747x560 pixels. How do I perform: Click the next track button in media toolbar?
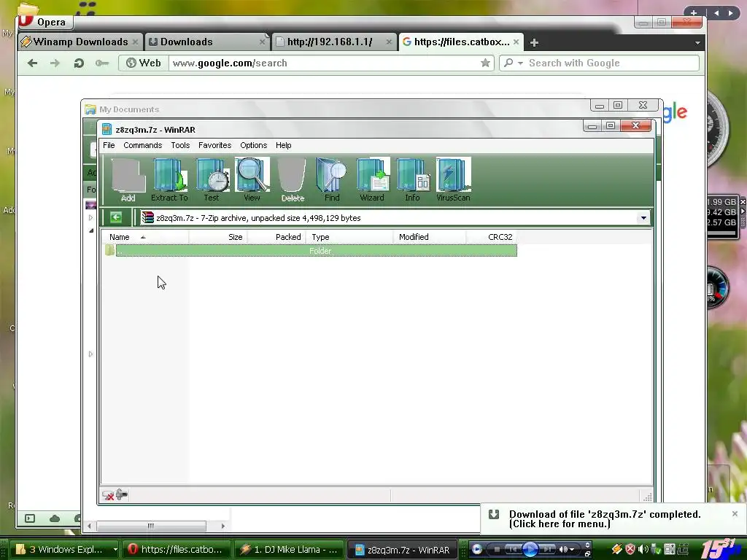tap(547, 549)
